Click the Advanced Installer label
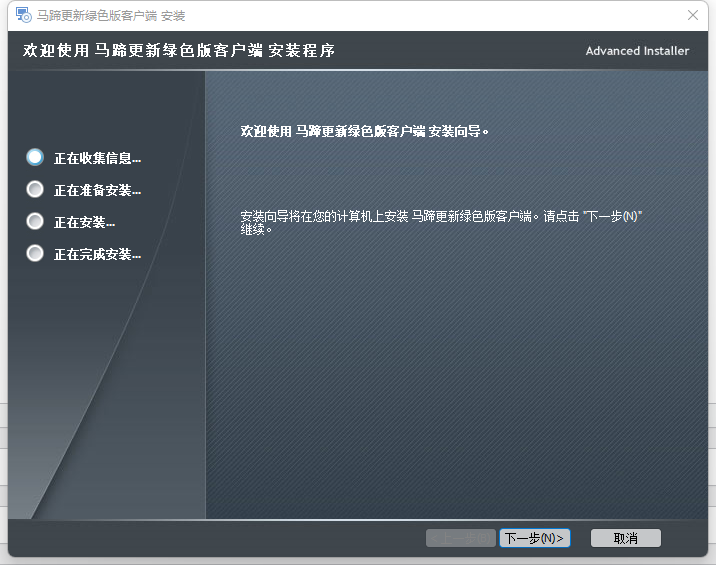The width and height of the screenshot is (716, 565). [x=637, y=51]
